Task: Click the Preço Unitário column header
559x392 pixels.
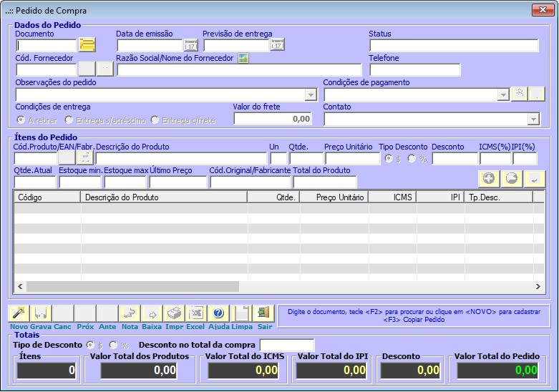Action: (x=334, y=197)
